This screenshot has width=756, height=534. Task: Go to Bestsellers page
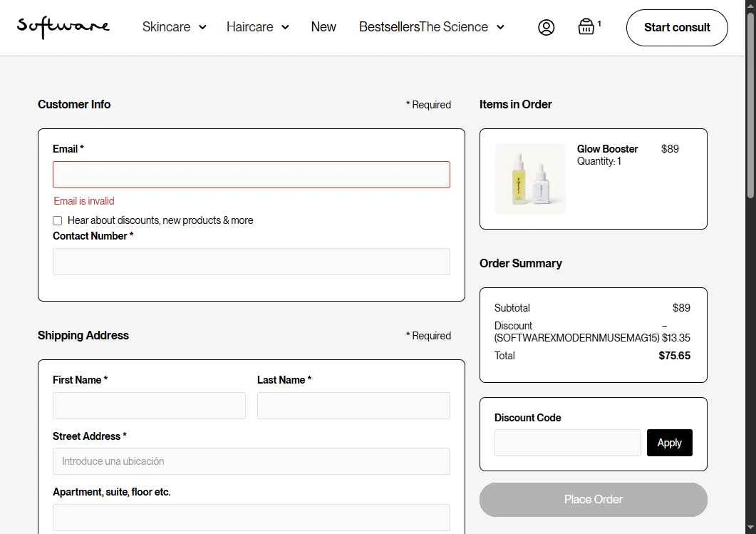(388, 27)
